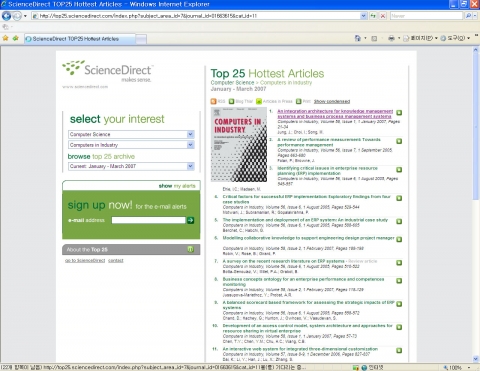Click the search magnifier icon in the toolbar

point(468,16)
